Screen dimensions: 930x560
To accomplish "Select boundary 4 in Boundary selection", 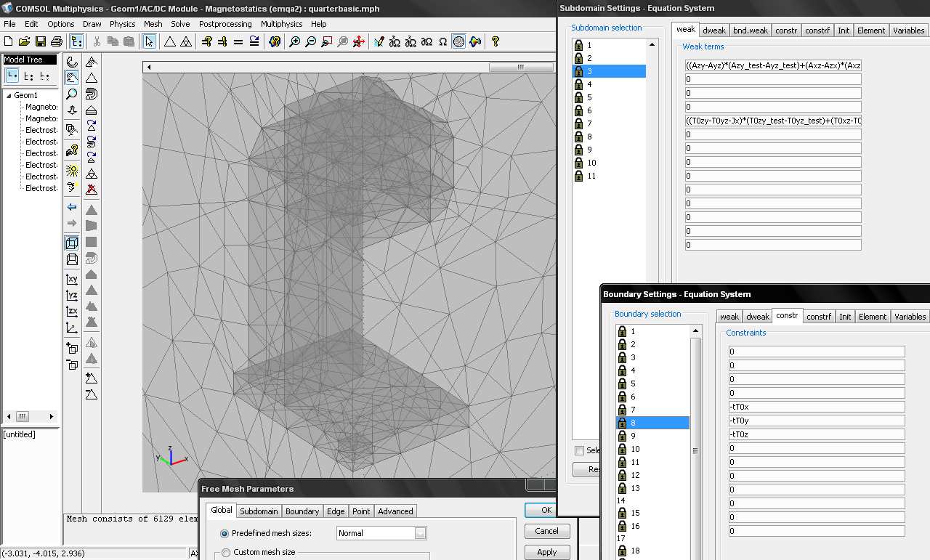I will pos(652,370).
